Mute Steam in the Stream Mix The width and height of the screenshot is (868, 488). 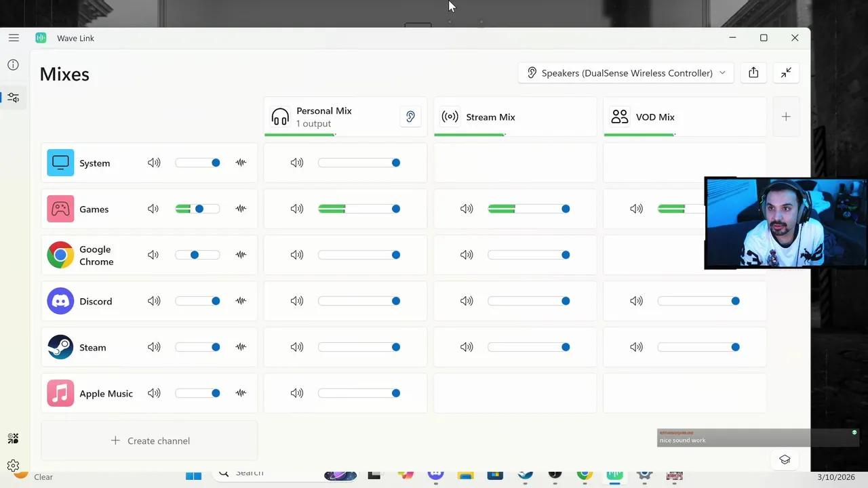pos(467,347)
